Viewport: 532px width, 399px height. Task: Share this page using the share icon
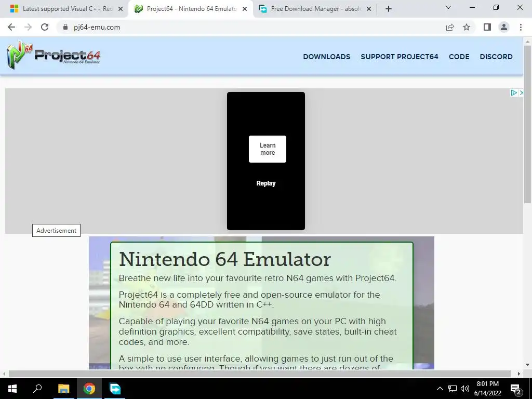[x=450, y=27]
